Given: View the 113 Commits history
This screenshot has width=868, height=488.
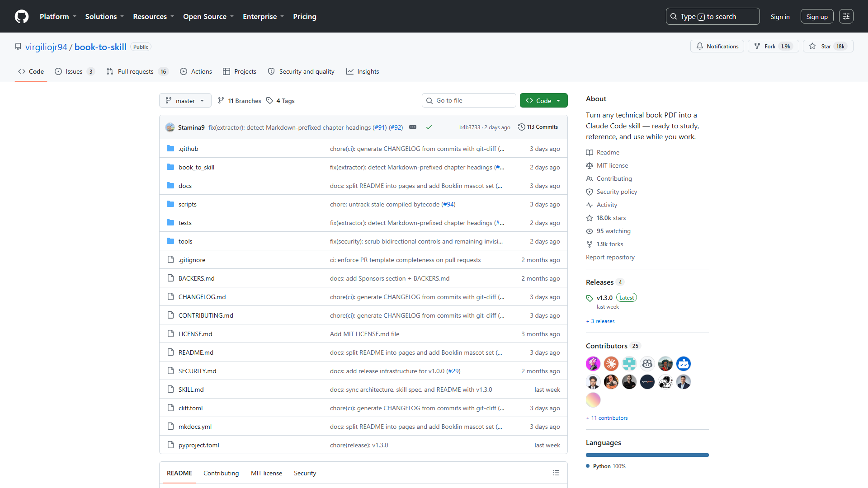Looking at the screenshot, I should tap(538, 127).
